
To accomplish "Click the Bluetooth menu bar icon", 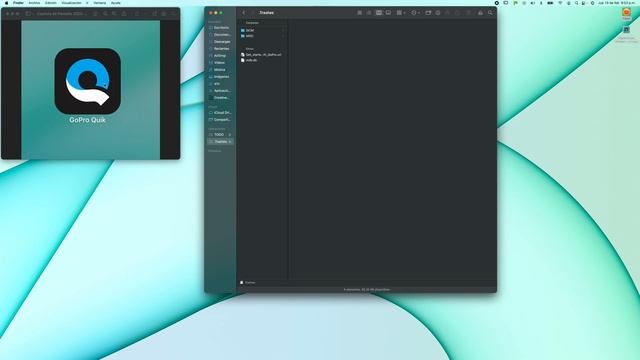I will click(x=541, y=3).
